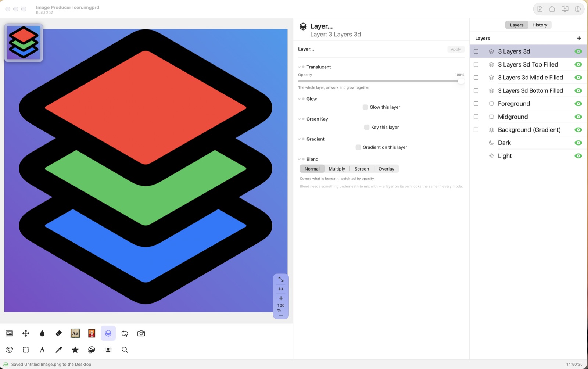
Task: Enable Gradient on this layer checkbox
Action: pos(358,147)
